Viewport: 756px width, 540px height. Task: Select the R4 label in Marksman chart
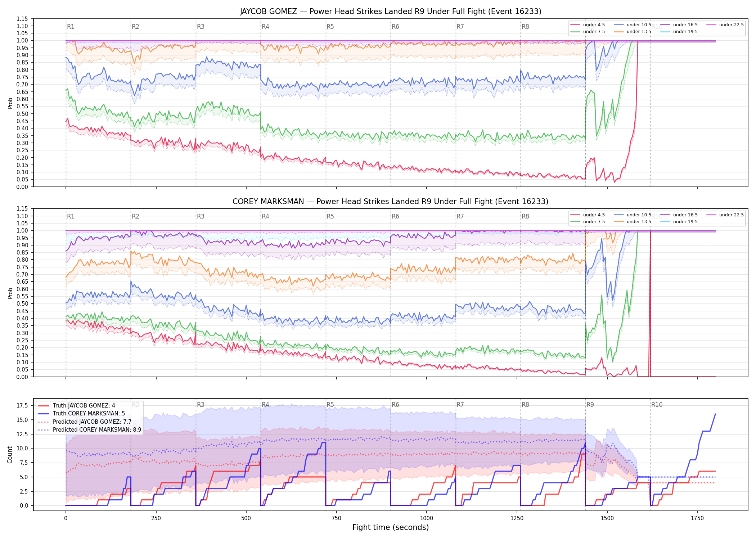[x=265, y=216]
